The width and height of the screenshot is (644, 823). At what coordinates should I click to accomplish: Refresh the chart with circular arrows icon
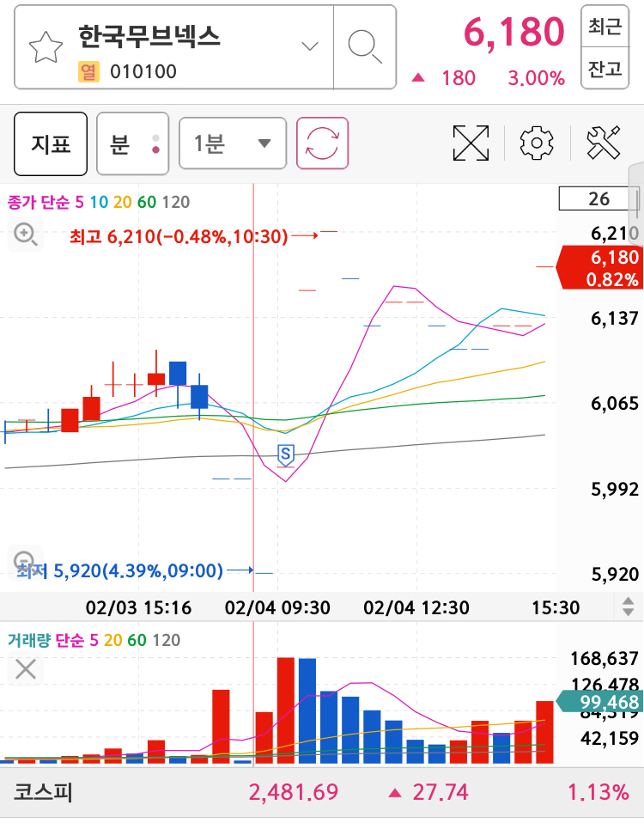click(x=323, y=143)
